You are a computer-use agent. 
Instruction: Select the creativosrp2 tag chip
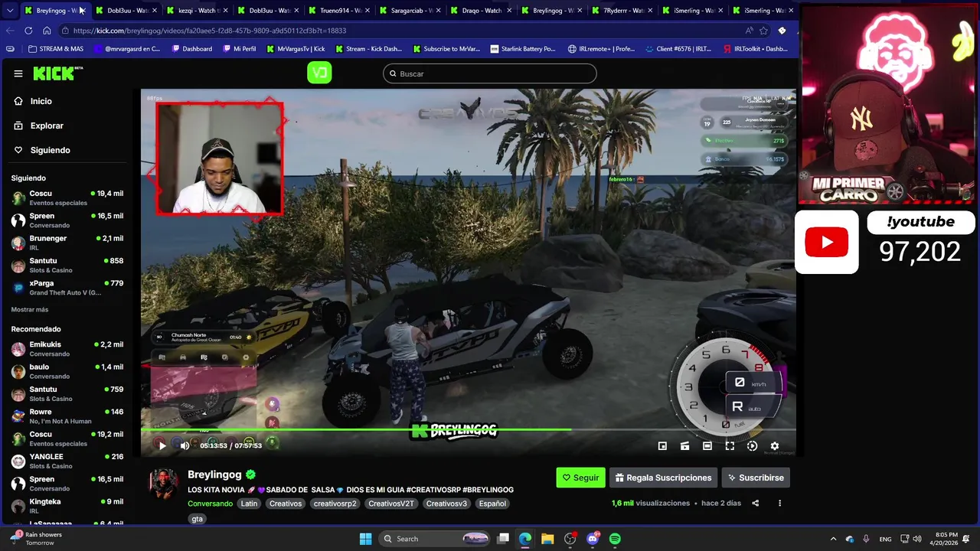(335, 504)
